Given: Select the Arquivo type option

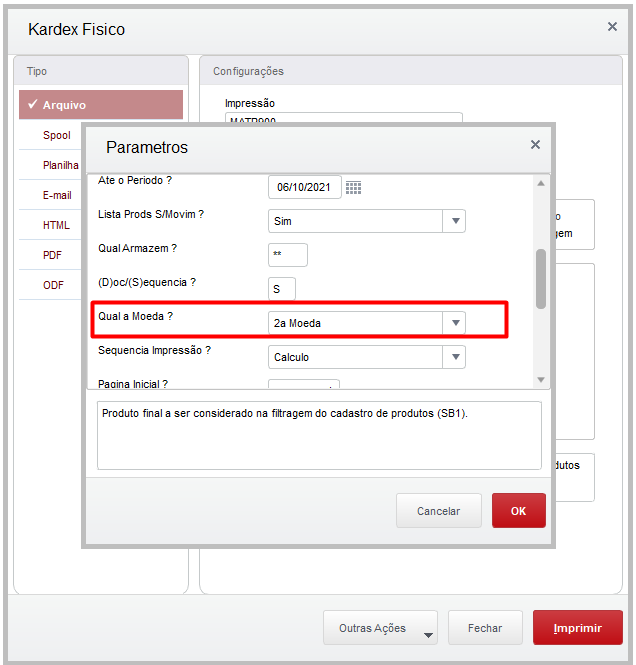Looking at the screenshot, I should click(x=101, y=104).
